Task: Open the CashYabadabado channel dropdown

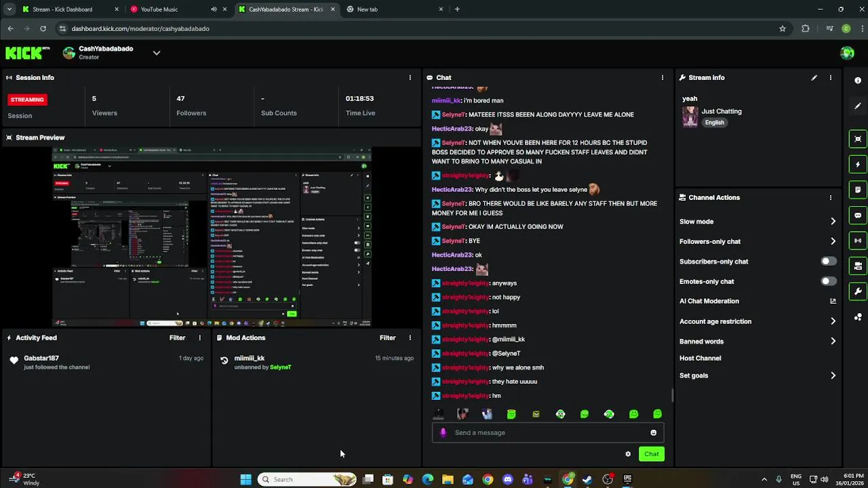Action: pos(157,53)
